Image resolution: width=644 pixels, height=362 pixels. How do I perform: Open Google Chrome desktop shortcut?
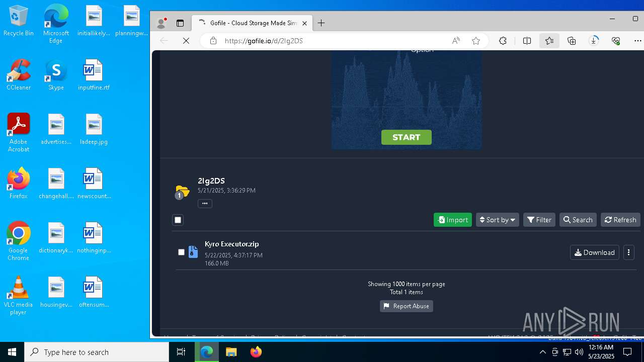pyautogui.click(x=19, y=241)
